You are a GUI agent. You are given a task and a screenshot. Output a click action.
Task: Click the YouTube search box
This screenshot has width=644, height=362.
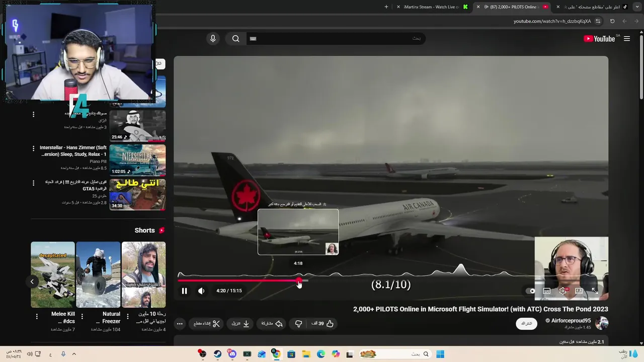click(x=336, y=39)
